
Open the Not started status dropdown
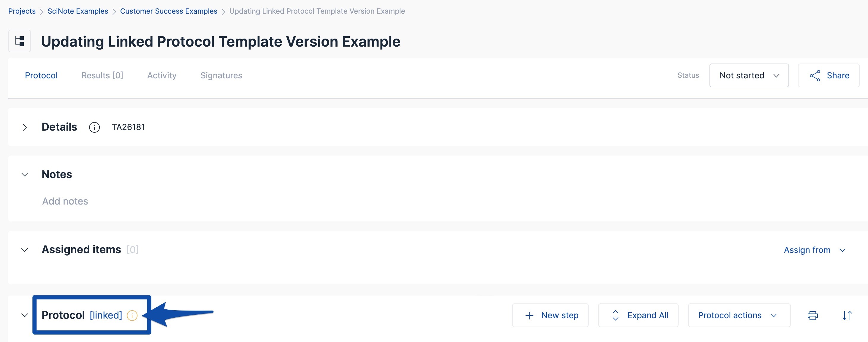[x=749, y=75]
